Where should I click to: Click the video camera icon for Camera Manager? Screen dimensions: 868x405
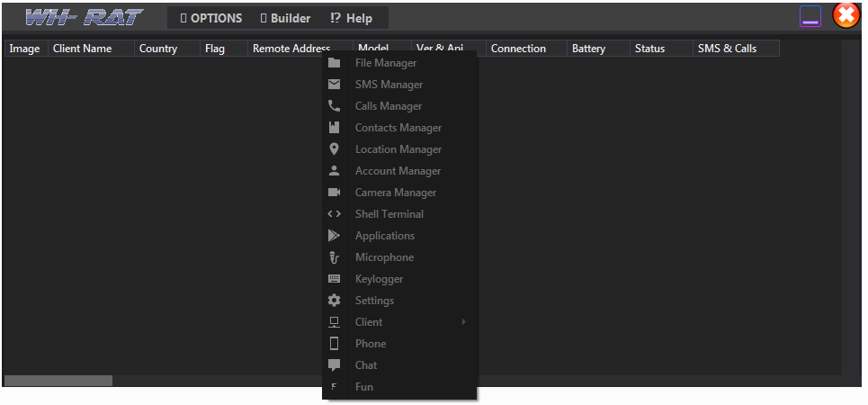334,193
